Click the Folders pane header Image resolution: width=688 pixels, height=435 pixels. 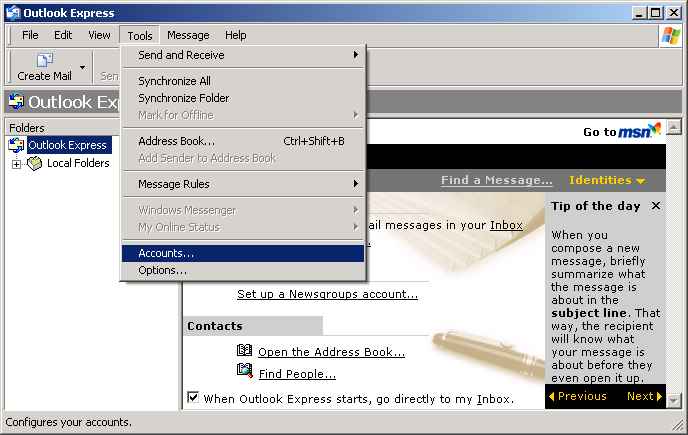point(27,128)
